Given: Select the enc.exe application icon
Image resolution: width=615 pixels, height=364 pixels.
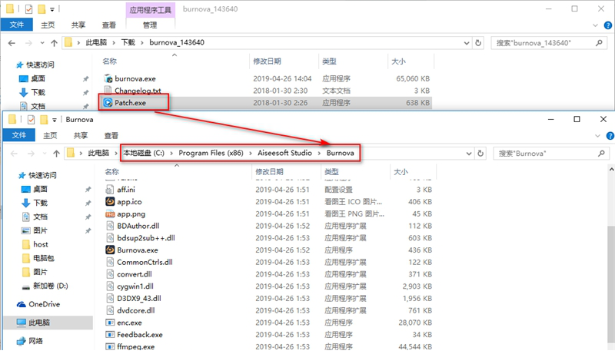Looking at the screenshot, I should (x=110, y=323).
